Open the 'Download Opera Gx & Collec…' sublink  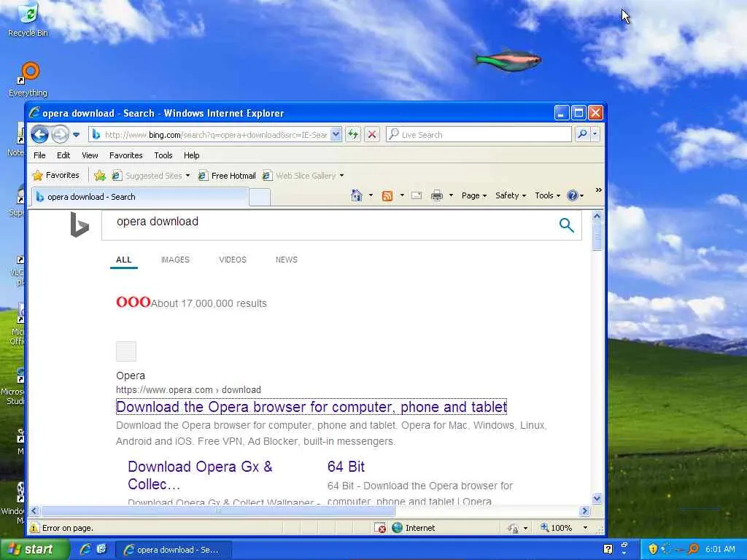coord(200,475)
